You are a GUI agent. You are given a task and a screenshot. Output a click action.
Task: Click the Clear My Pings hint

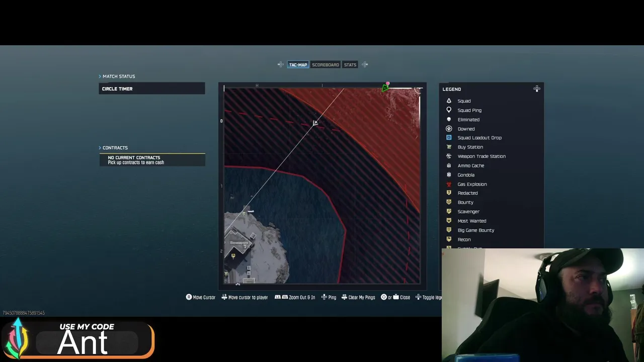pyautogui.click(x=358, y=297)
